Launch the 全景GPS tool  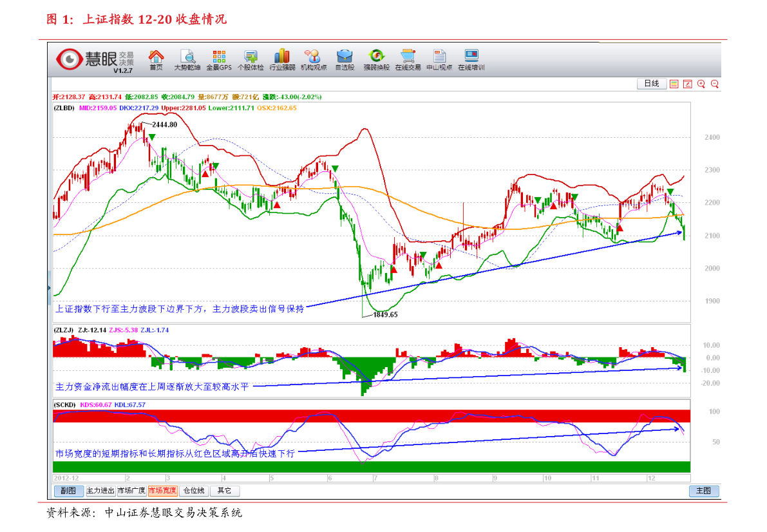tap(219, 59)
